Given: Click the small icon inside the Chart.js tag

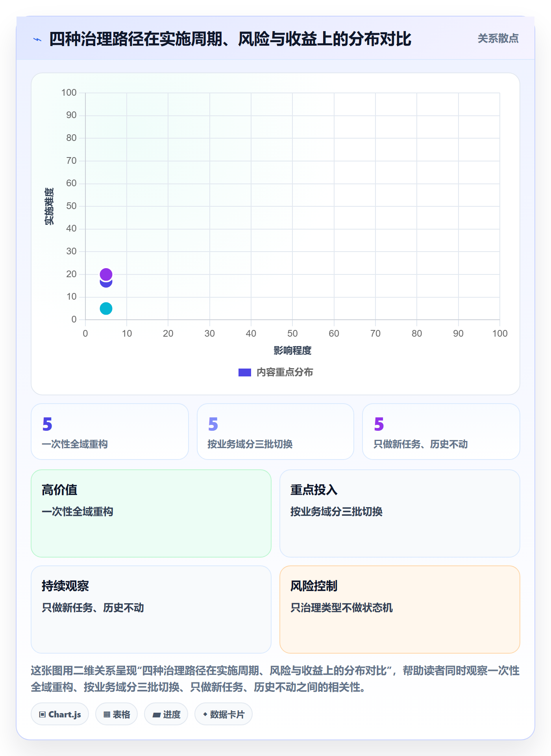Looking at the screenshot, I should 43,714.
